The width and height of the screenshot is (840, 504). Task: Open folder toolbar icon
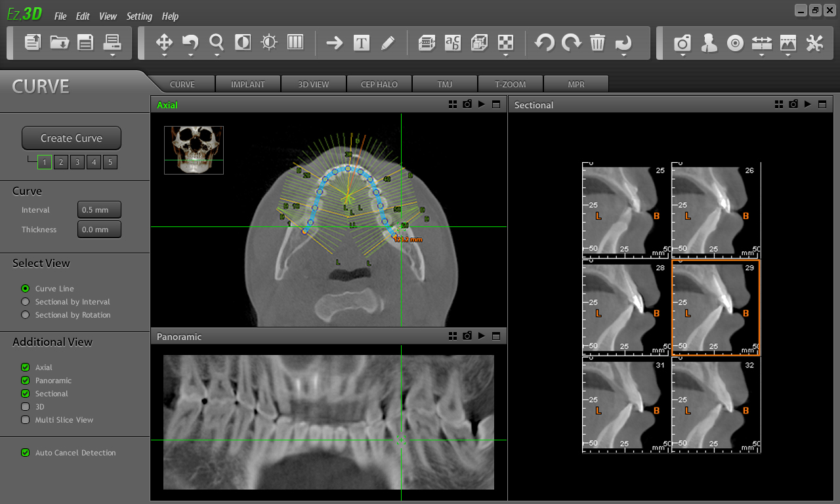click(59, 43)
